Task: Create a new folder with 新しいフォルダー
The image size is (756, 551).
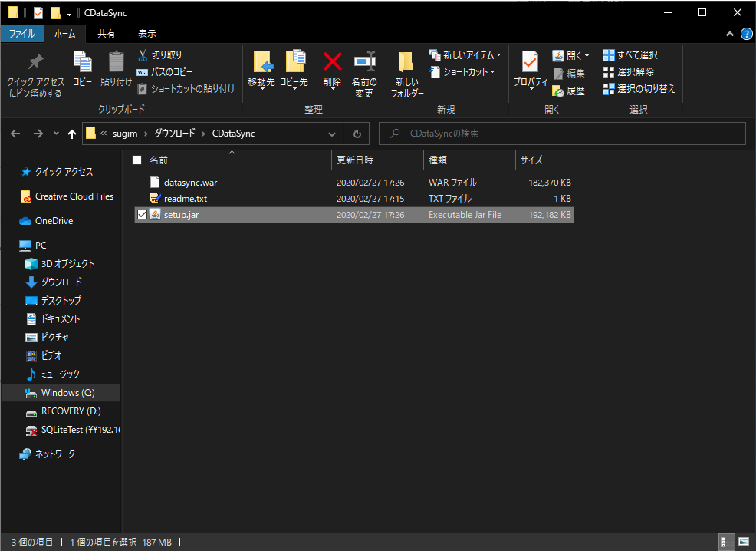Action: pyautogui.click(x=407, y=74)
